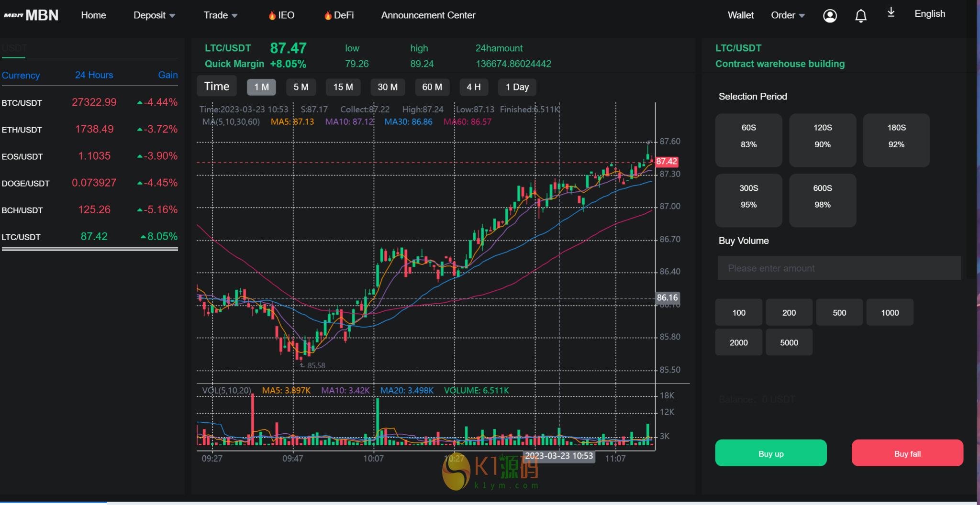Select the LTC/USDT currency row

point(89,237)
